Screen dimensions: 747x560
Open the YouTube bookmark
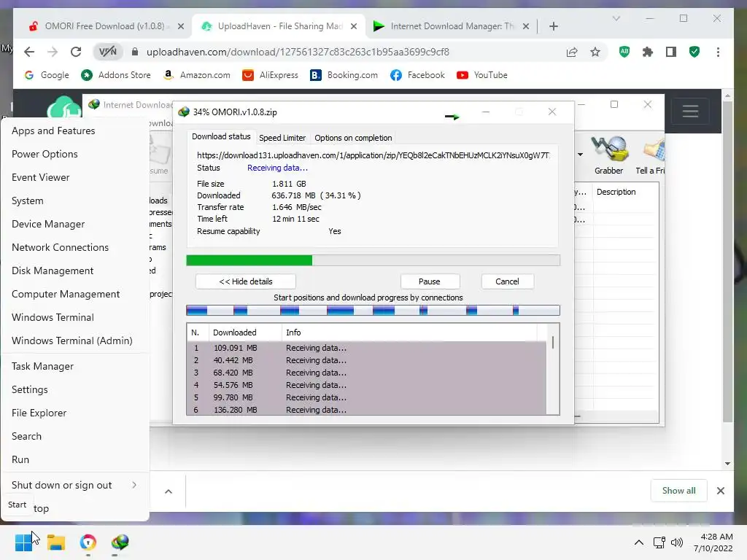coord(482,75)
